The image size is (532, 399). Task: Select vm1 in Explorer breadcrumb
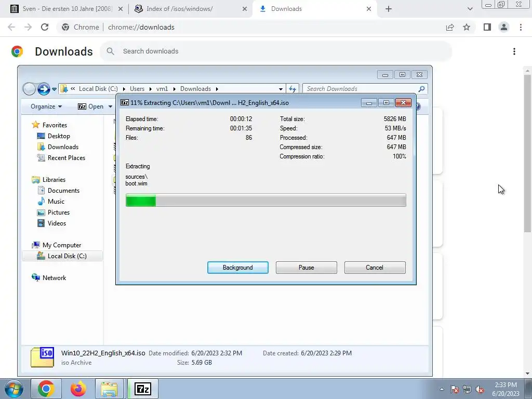tap(162, 88)
